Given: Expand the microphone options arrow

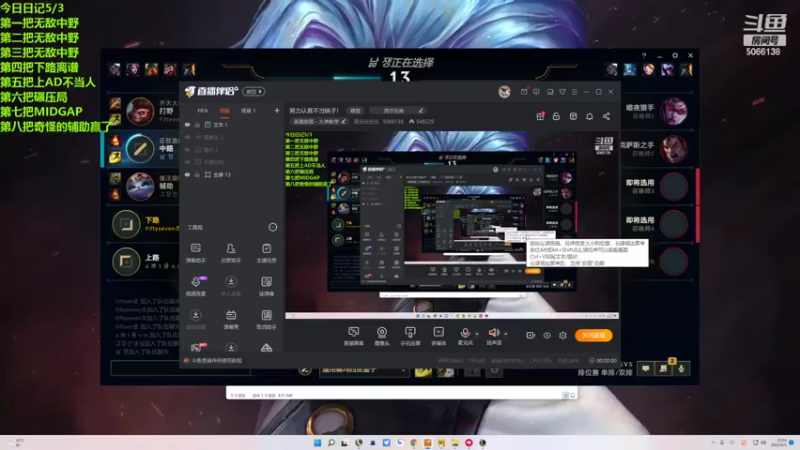Looking at the screenshot, I should click(x=477, y=334).
